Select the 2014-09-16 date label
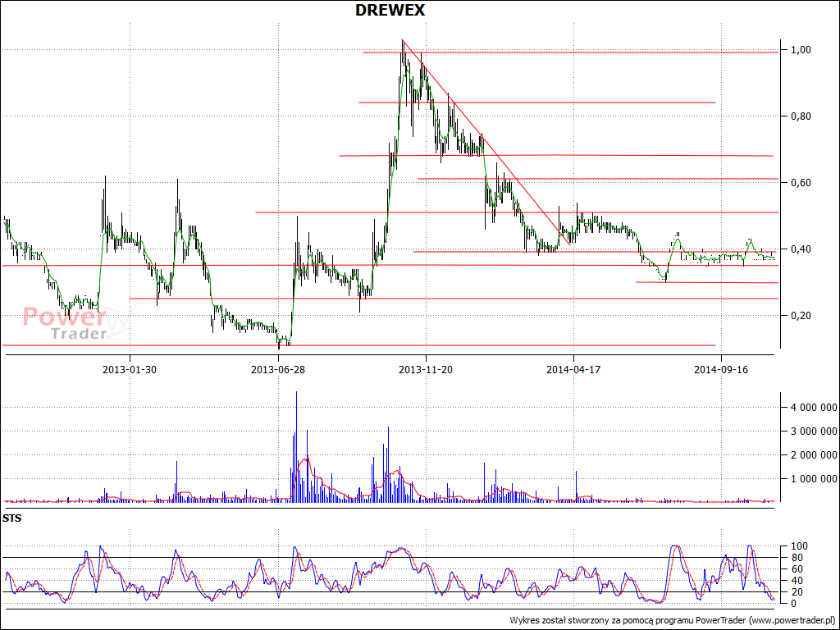Viewport: 840px width, 630px height. [x=720, y=370]
